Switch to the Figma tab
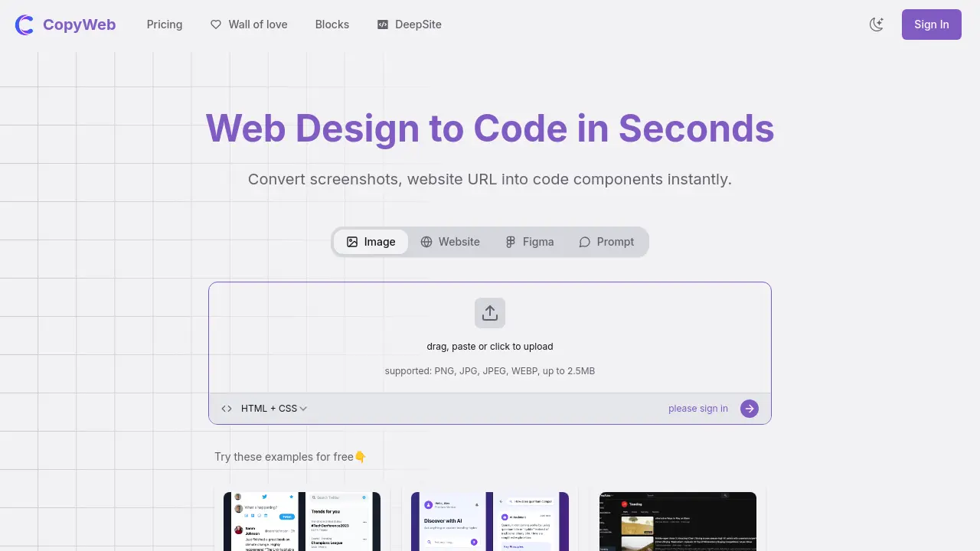The height and width of the screenshot is (551, 980). (x=529, y=242)
